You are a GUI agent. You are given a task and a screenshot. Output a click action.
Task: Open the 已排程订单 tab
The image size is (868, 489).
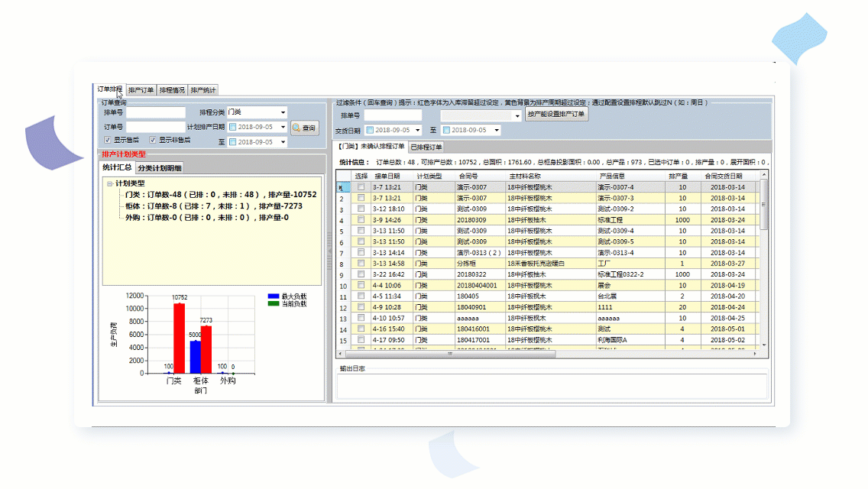coord(426,147)
